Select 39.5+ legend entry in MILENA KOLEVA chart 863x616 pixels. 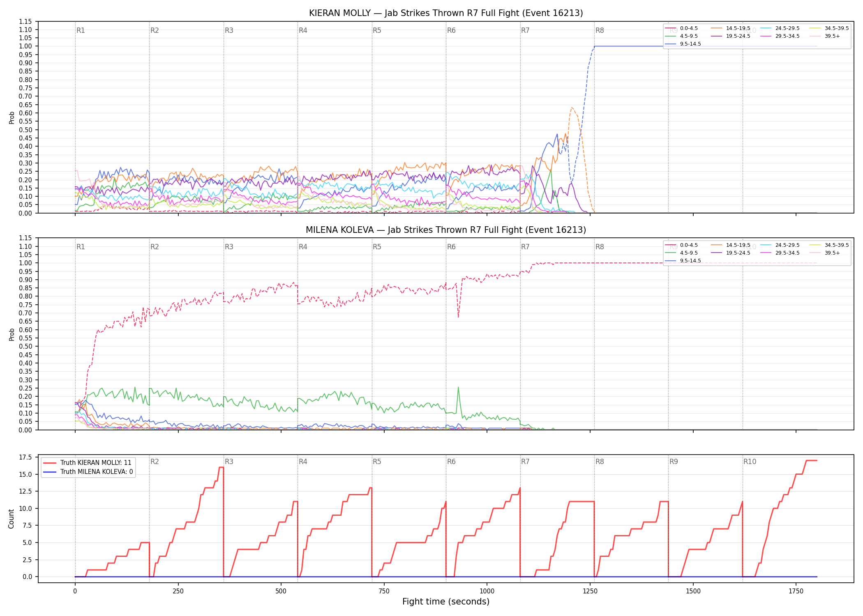pyautogui.click(x=825, y=253)
